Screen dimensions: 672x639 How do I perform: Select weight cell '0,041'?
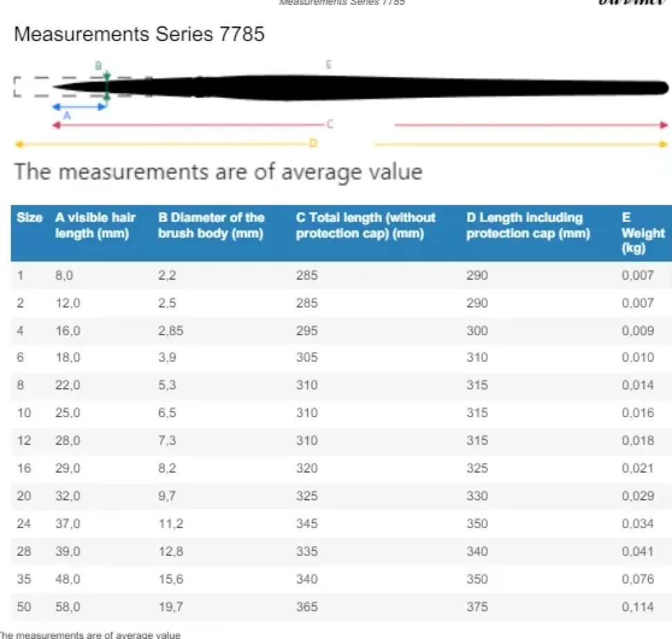click(638, 552)
